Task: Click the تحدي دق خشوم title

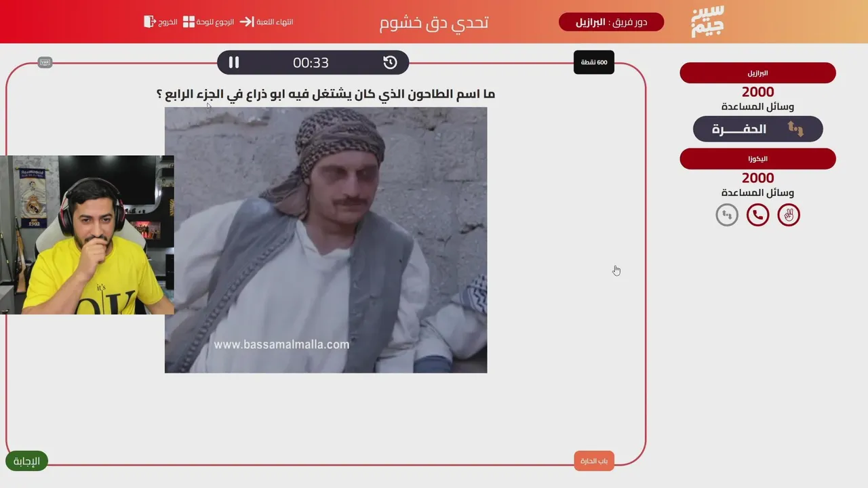Action: tap(434, 22)
